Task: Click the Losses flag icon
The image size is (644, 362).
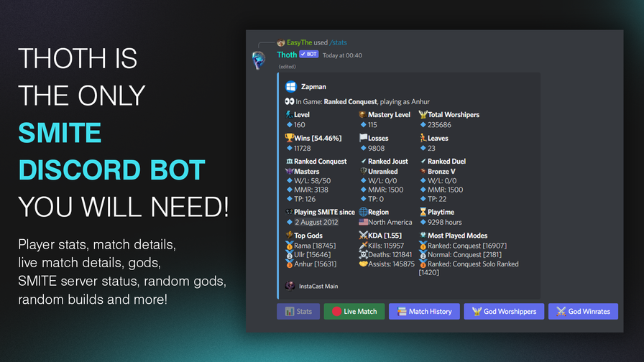Action: pos(363,137)
